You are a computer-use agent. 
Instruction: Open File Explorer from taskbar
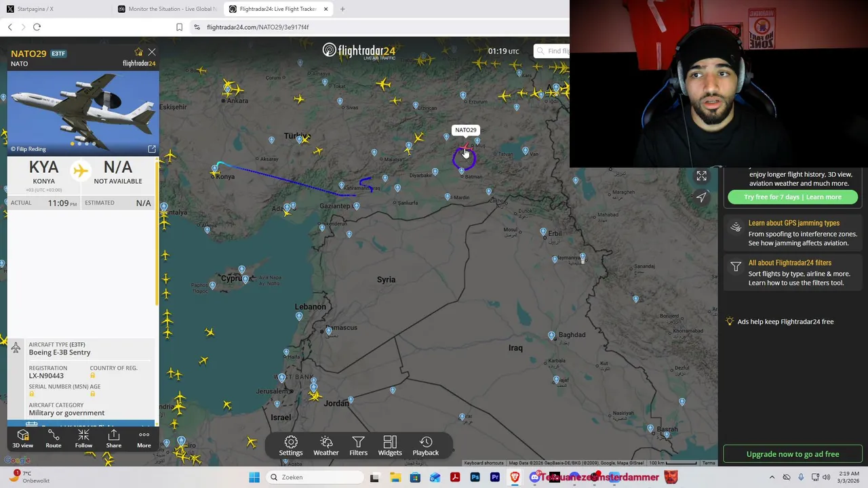pos(395,477)
